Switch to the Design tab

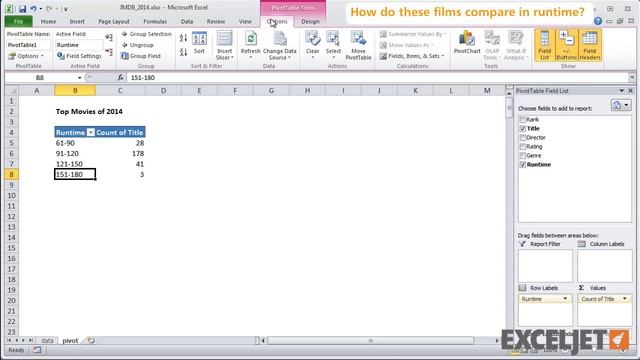coord(310,21)
